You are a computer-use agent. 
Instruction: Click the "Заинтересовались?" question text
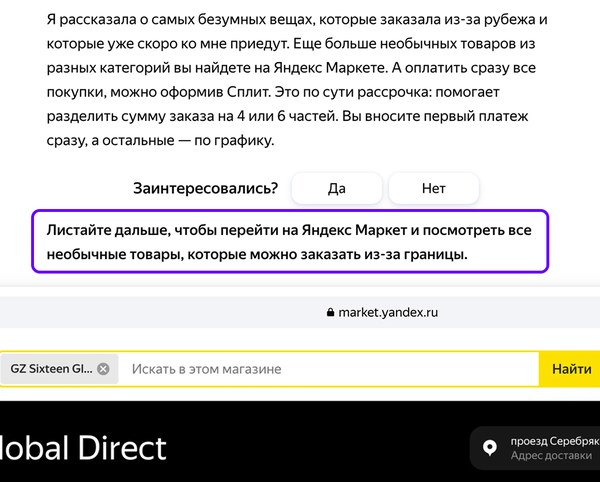205,189
